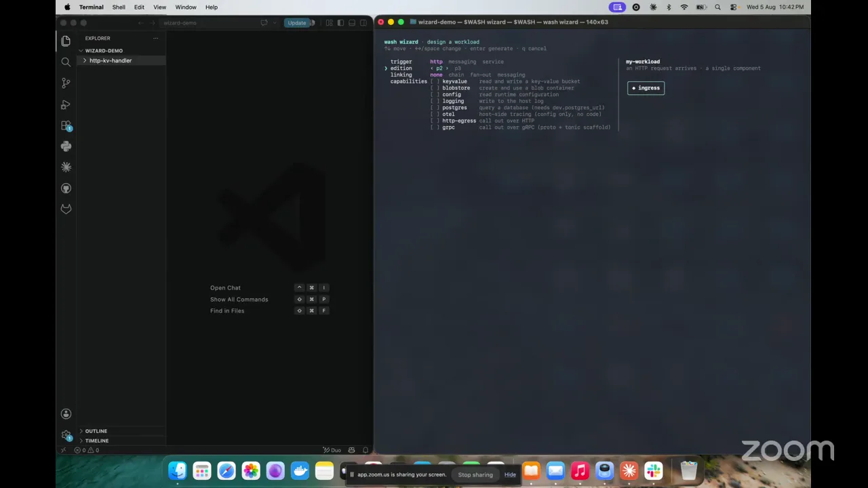Open VS Code notifications bell in status bar
Viewport: 868px width, 488px height.
366,450
